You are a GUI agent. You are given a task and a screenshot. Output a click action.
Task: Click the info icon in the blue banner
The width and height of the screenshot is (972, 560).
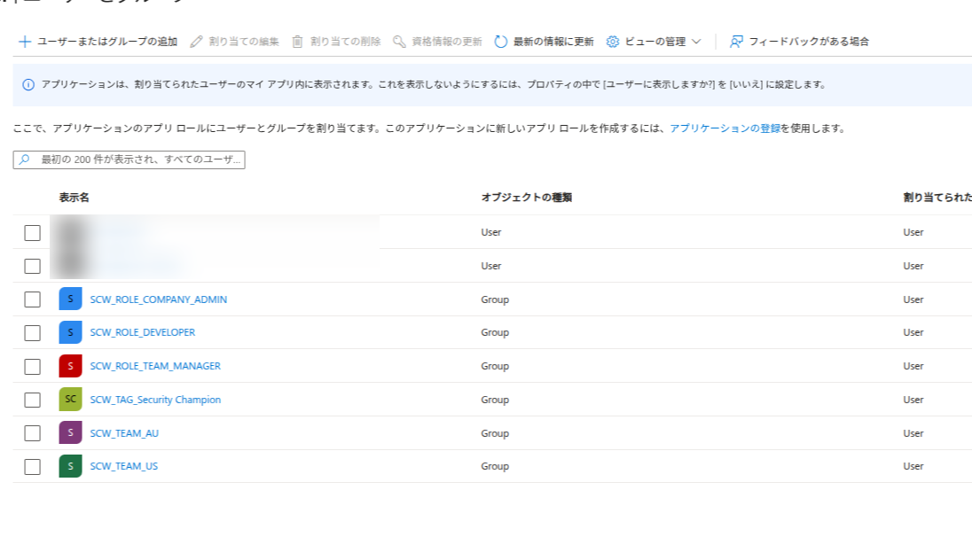28,85
